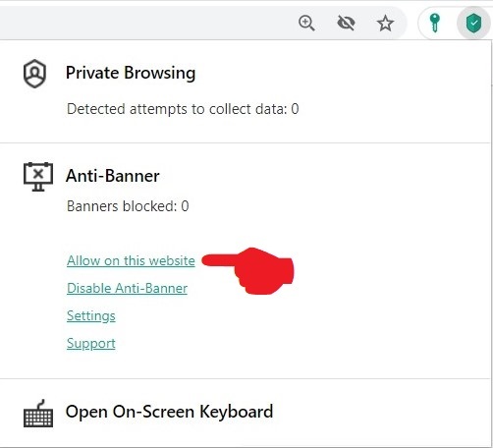Click the Kaspersky shield extension icon

coord(473,24)
